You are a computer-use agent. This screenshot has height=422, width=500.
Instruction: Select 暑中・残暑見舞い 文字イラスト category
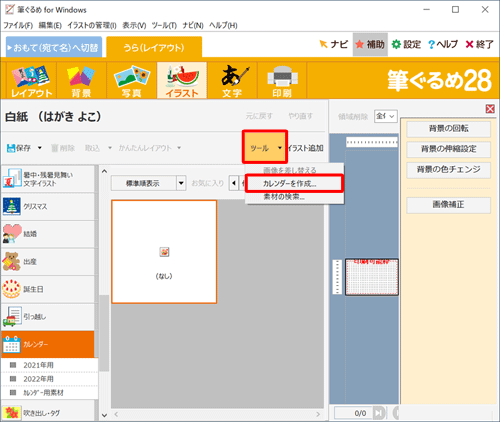point(48,179)
